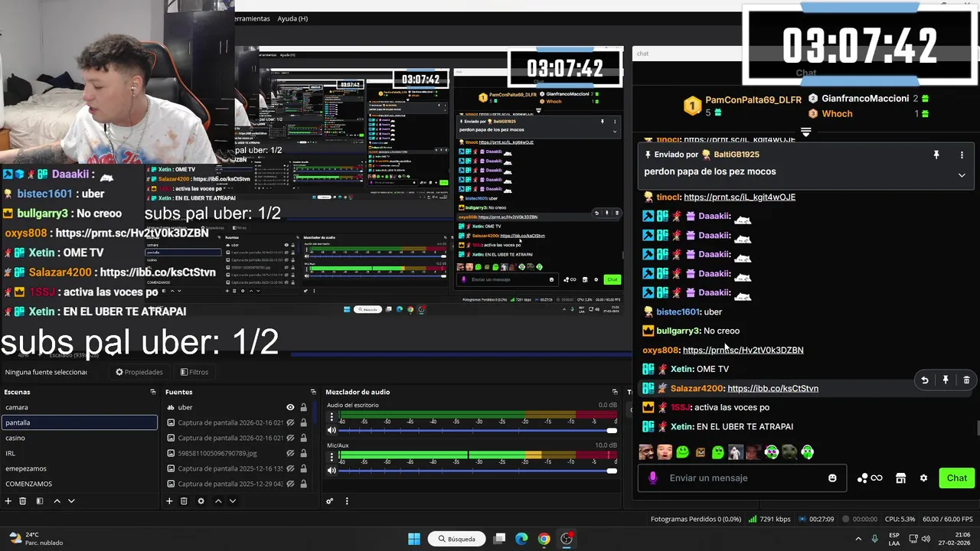Open advanced audio properties gear icon

click(x=330, y=501)
